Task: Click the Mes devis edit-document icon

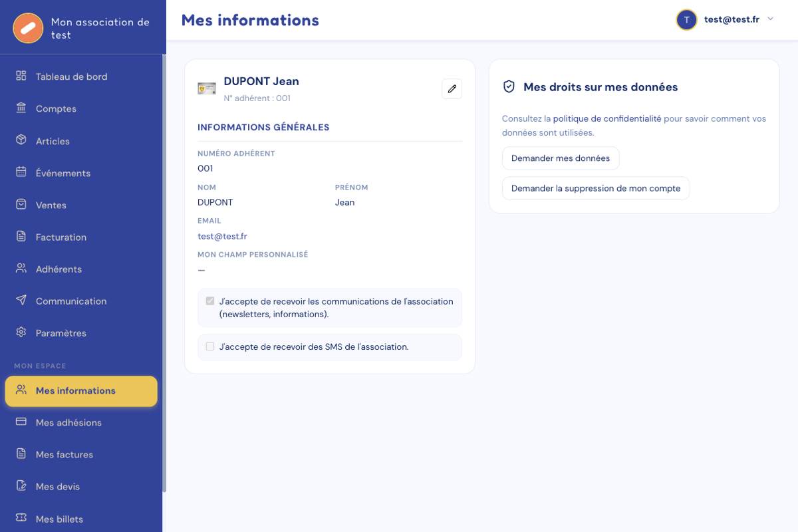Action: pos(21,485)
